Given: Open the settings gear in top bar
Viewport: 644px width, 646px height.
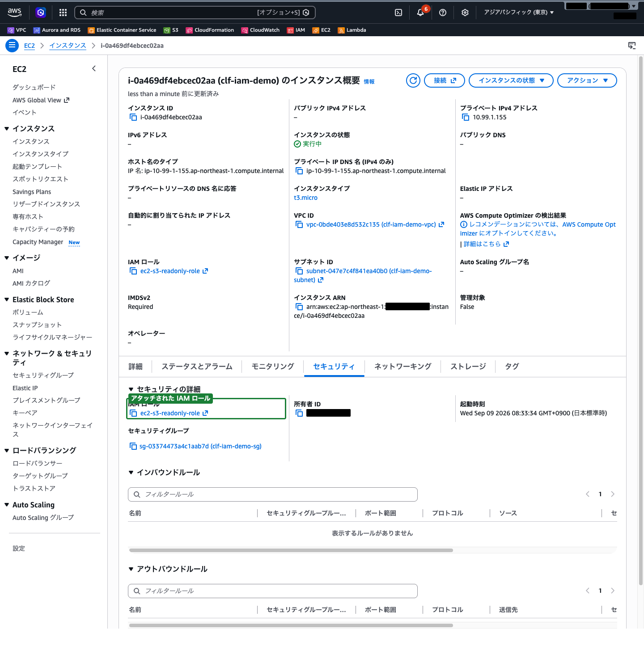Looking at the screenshot, I should click(465, 13).
